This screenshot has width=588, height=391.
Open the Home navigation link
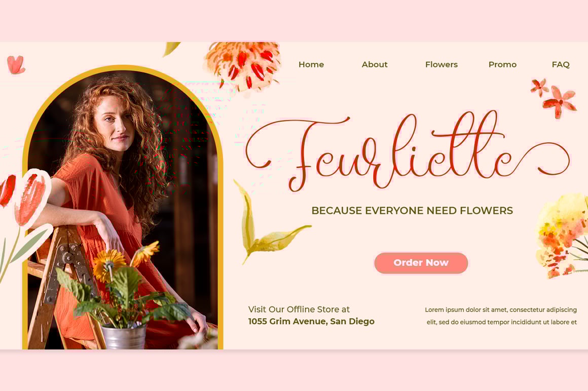[x=311, y=64]
